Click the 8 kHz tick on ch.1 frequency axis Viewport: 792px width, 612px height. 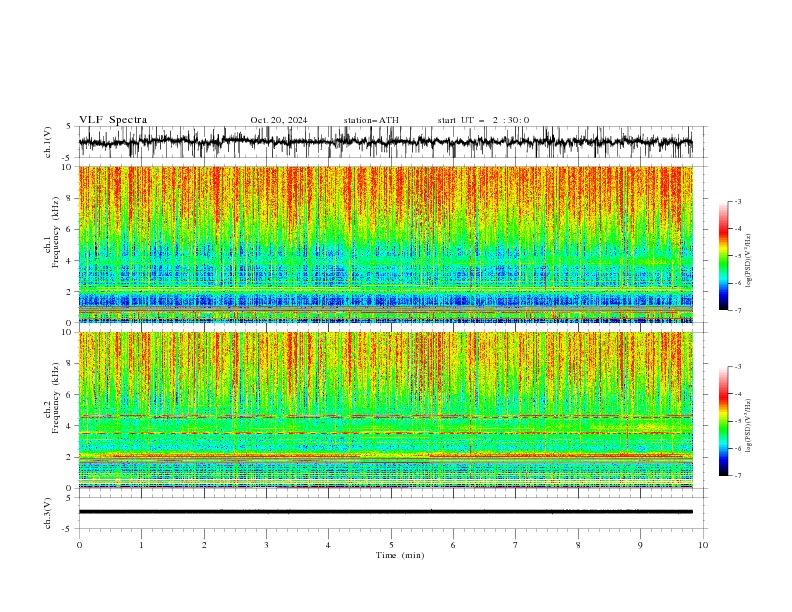[x=68, y=198]
